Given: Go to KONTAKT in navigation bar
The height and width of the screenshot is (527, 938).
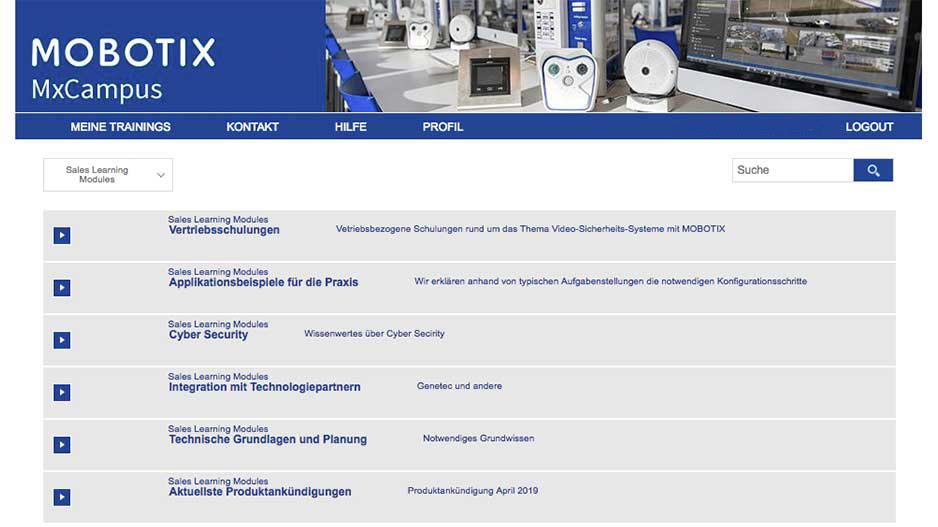Looking at the screenshot, I should (x=252, y=127).
